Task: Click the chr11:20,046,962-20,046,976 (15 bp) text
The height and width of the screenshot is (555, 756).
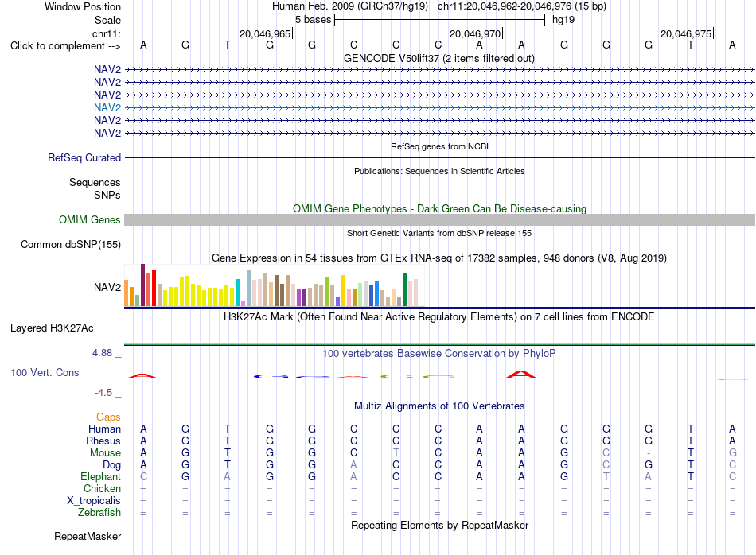Action: click(522, 6)
